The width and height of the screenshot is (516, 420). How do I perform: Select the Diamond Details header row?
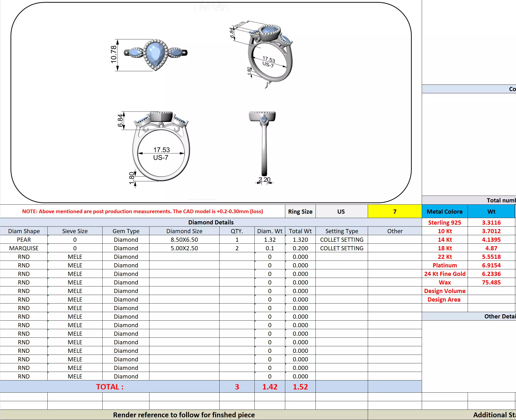(211, 222)
